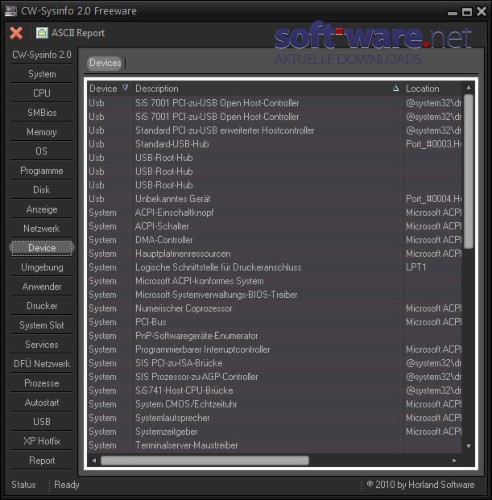Sort by the Description column header
Image resolution: width=492 pixels, height=500 pixels.
point(267,88)
